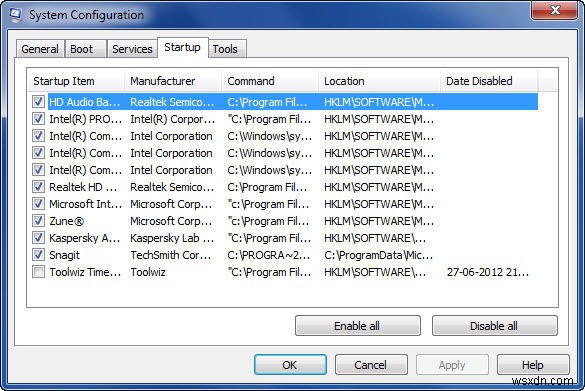Image resolution: width=585 pixels, height=391 pixels.
Task: Sort by the Startup Item column header
Action: click(76, 81)
